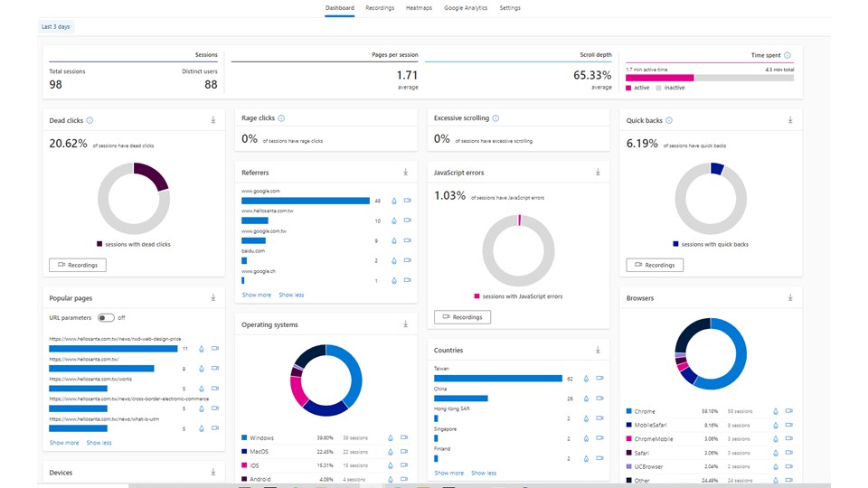Open Quick backs Recordings button

click(x=655, y=265)
